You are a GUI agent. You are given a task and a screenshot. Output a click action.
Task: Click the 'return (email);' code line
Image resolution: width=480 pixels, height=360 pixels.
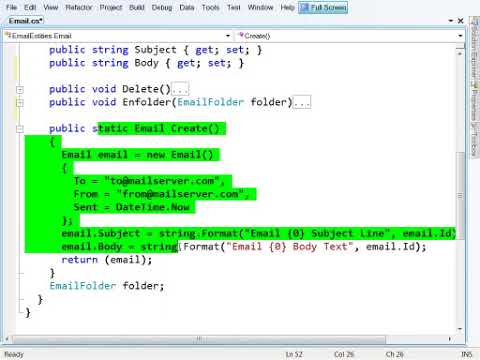107,260
